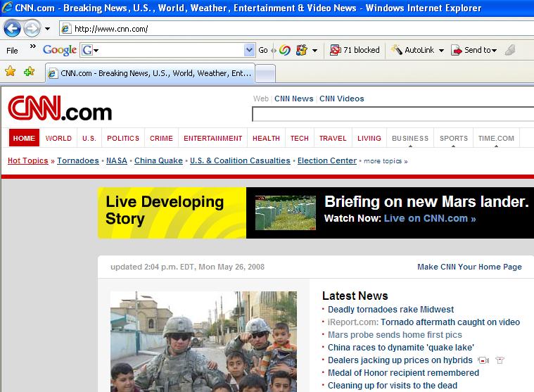This screenshot has height=392, width=534.
Task: Select the POLITICS navigation tab
Action: pyautogui.click(x=123, y=138)
